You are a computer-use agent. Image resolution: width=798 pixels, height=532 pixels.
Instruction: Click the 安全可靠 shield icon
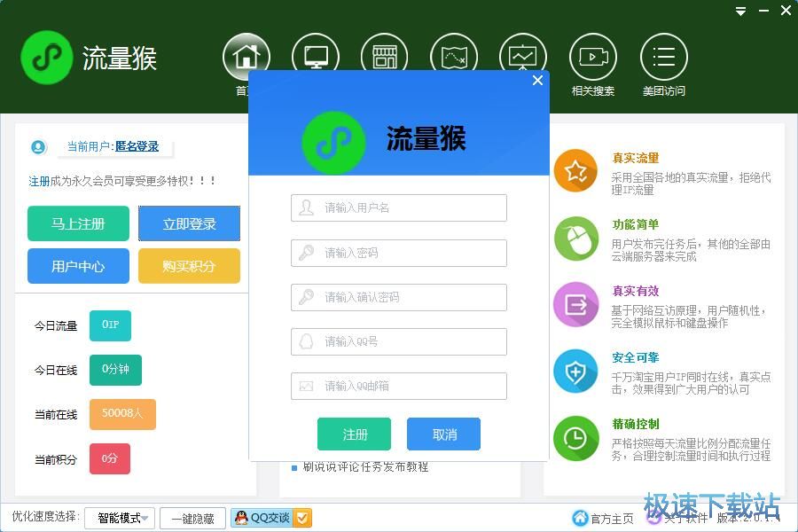[x=576, y=372]
